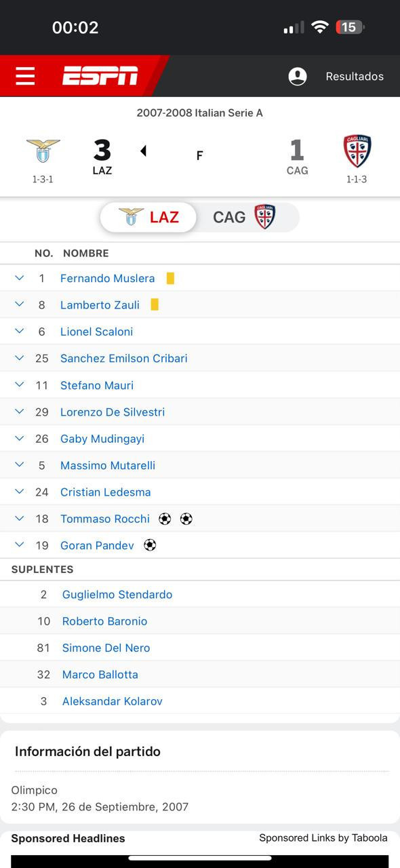Viewport: 400px width, 868px height.
Task: Tap the Cagliari crest beside the score
Action: click(357, 151)
